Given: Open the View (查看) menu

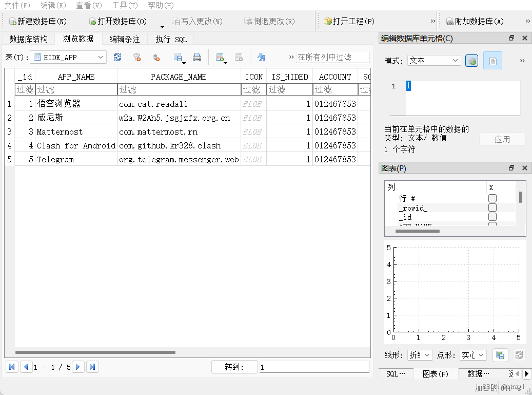Looking at the screenshot, I should [x=89, y=5].
